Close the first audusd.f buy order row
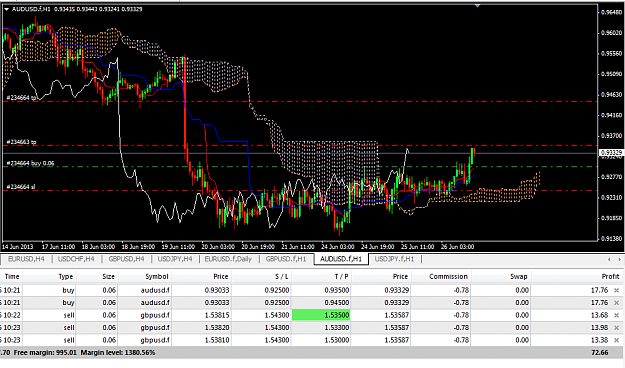625x368 pixels. point(617,290)
